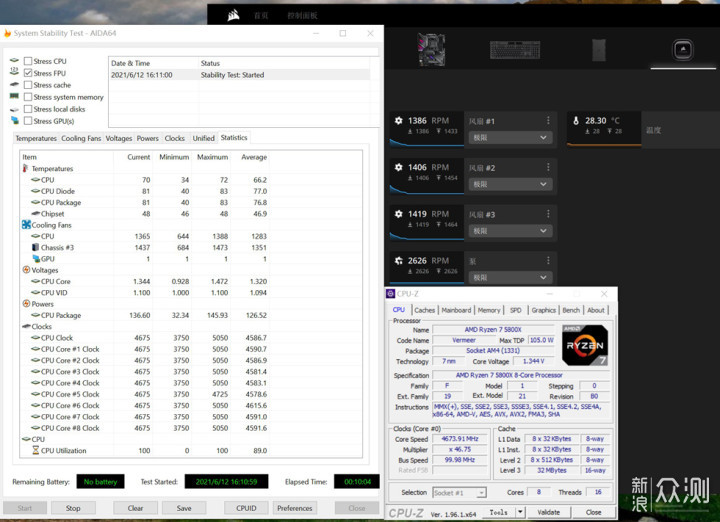The height and width of the screenshot is (522, 720).
Task: Open the three-dot menu for fan #1
Action: click(x=548, y=120)
